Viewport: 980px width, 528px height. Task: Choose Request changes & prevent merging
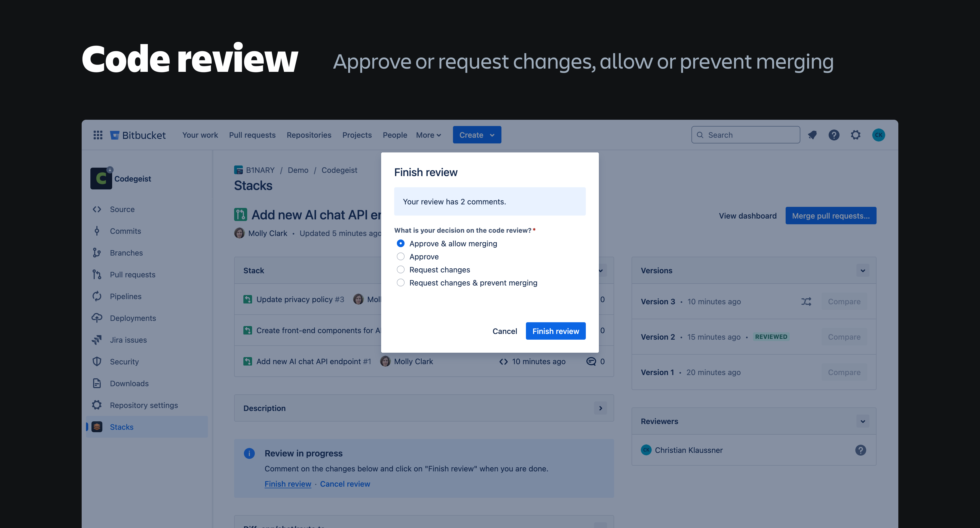[x=401, y=283]
